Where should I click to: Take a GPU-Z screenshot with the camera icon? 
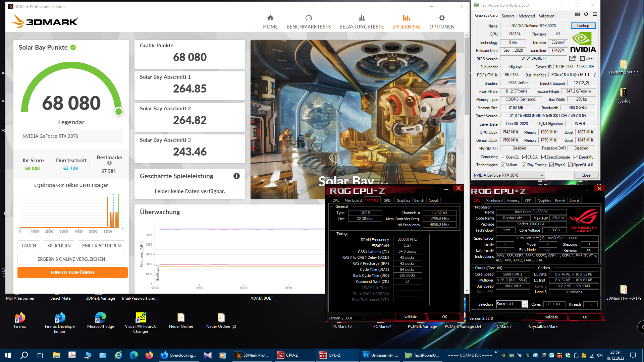(x=578, y=14)
